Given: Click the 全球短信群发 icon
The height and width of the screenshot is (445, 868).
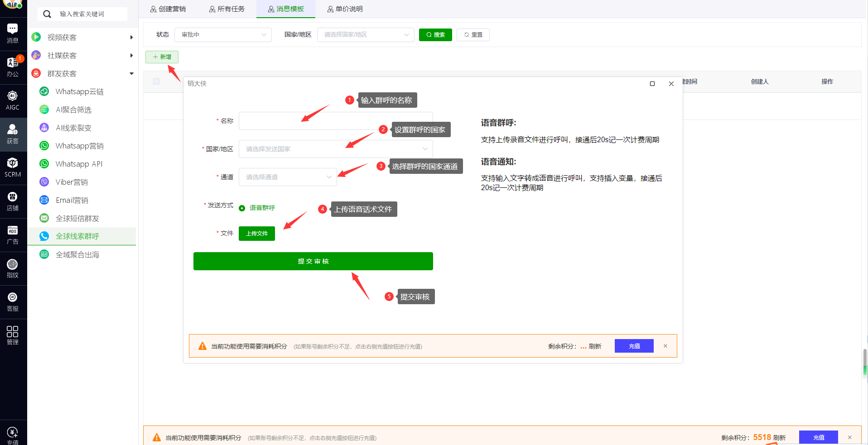Looking at the screenshot, I should pyautogui.click(x=44, y=218).
